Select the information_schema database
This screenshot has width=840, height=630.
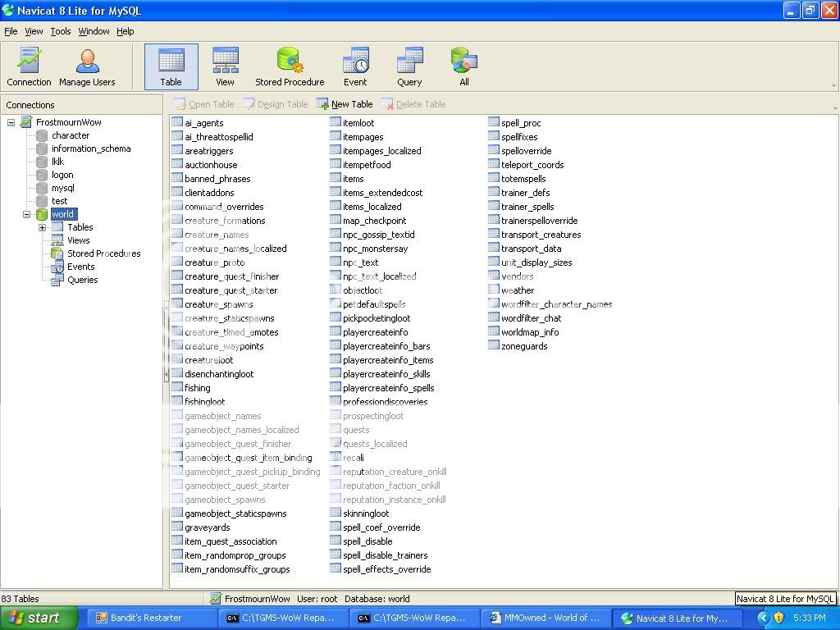click(91, 148)
